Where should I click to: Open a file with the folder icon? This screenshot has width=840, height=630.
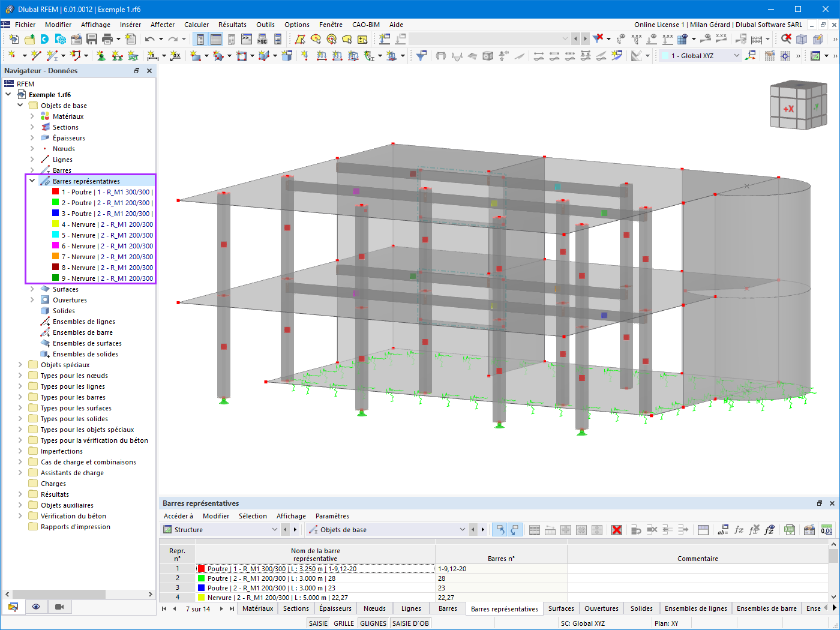[x=29, y=39]
